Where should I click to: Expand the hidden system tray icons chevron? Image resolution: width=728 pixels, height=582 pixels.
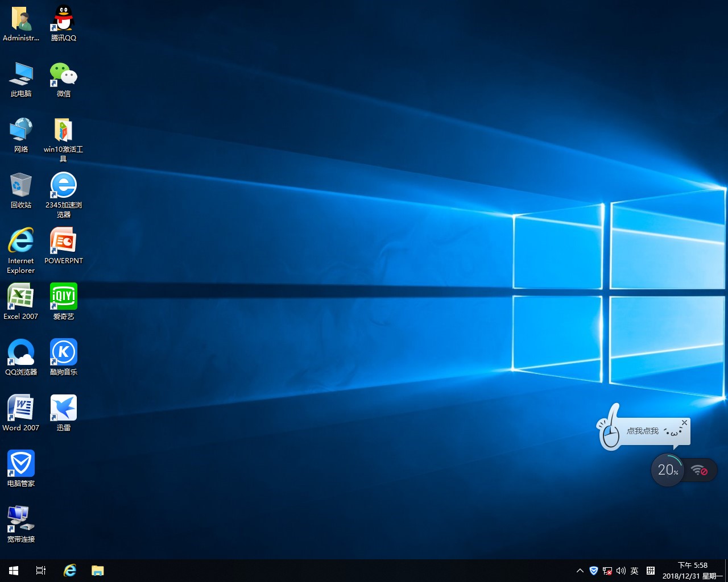click(x=580, y=571)
